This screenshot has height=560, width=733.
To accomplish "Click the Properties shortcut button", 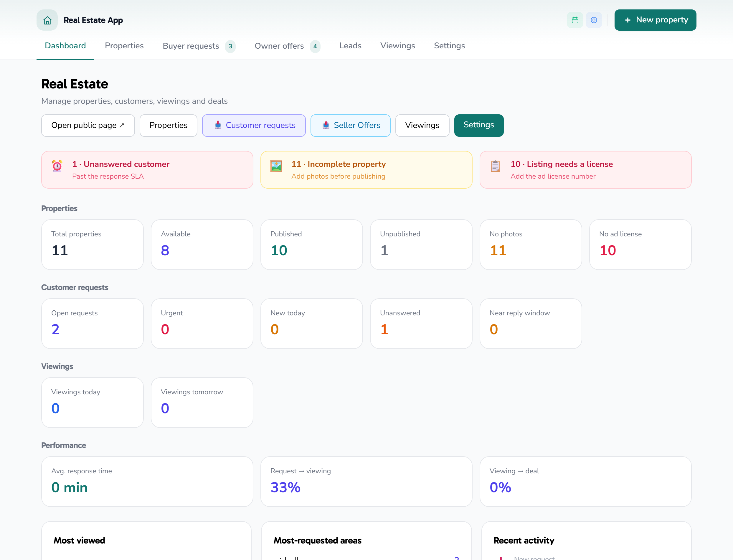I will tap(168, 125).
